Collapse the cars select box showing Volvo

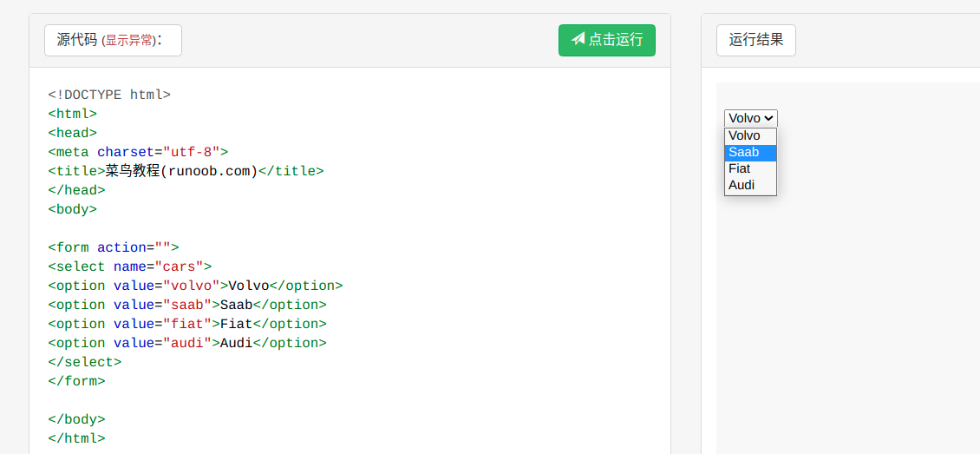click(751, 118)
